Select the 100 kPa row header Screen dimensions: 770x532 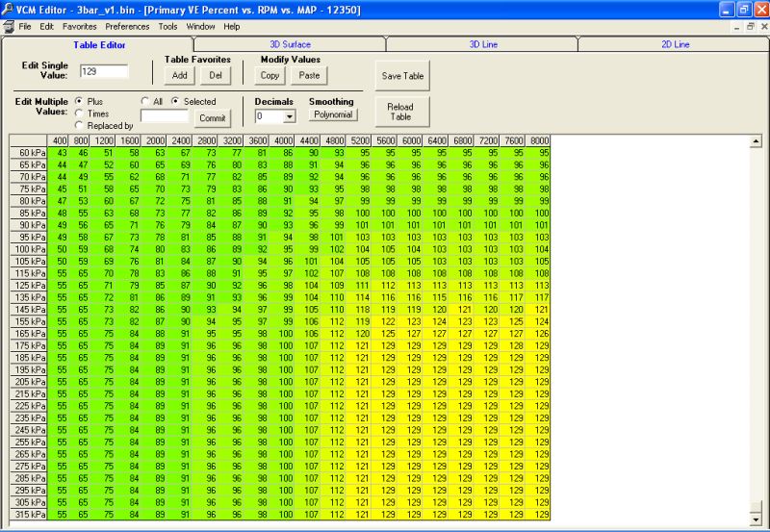28,249
